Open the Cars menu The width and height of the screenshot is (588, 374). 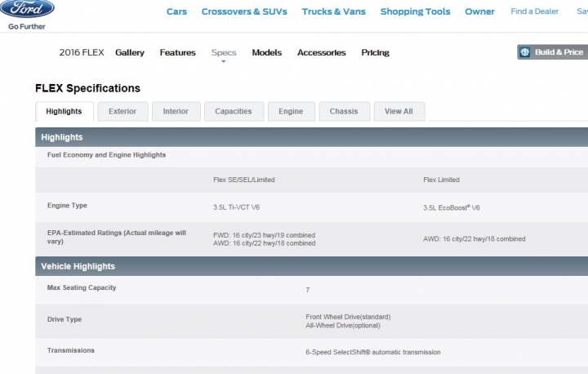click(x=176, y=11)
